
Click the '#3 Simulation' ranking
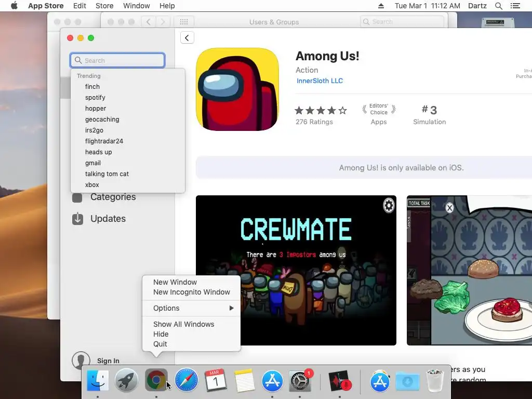point(430,115)
